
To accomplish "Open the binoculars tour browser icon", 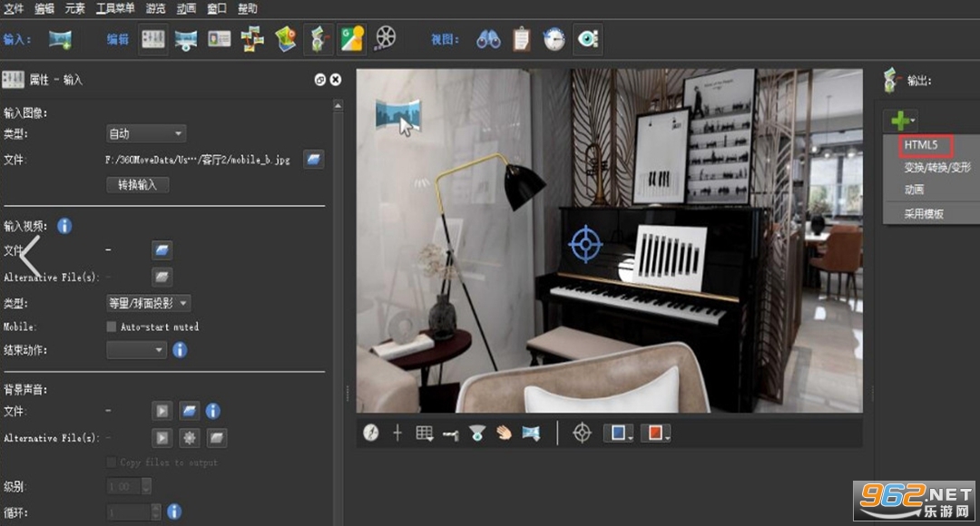I will (488, 39).
